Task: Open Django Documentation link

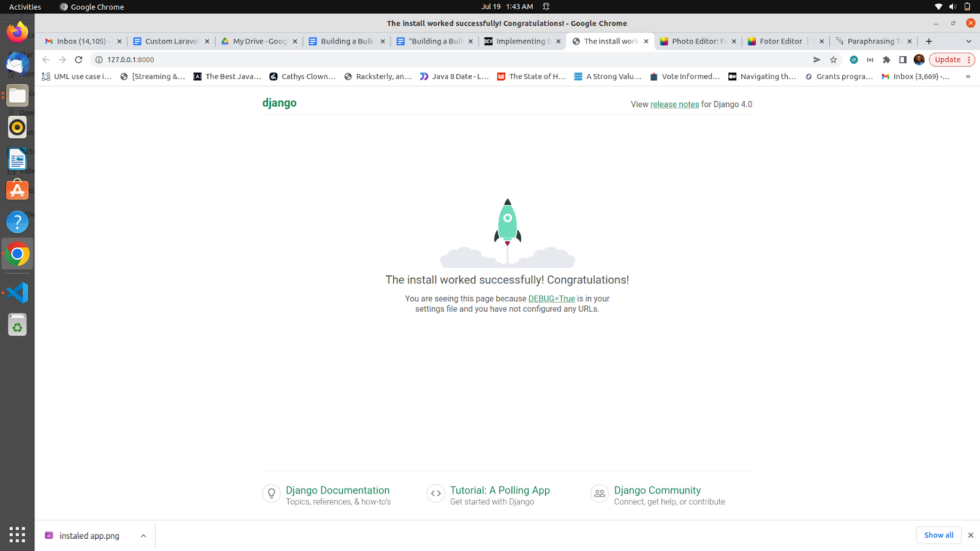Action: click(337, 490)
